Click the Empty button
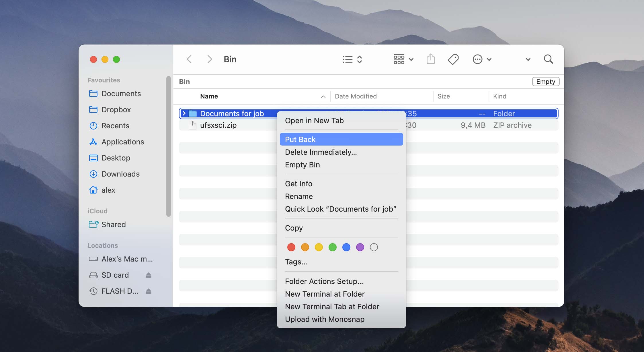This screenshot has width=644, height=352. click(x=546, y=82)
